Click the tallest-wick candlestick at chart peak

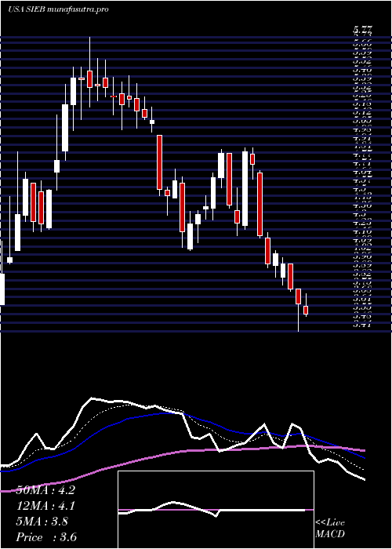pos(89,72)
